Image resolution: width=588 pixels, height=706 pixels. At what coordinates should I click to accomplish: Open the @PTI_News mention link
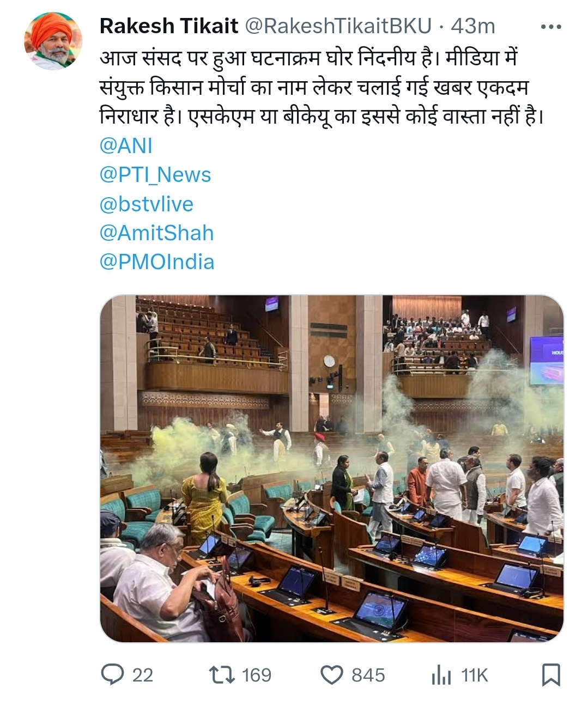pyautogui.click(x=155, y=175)
